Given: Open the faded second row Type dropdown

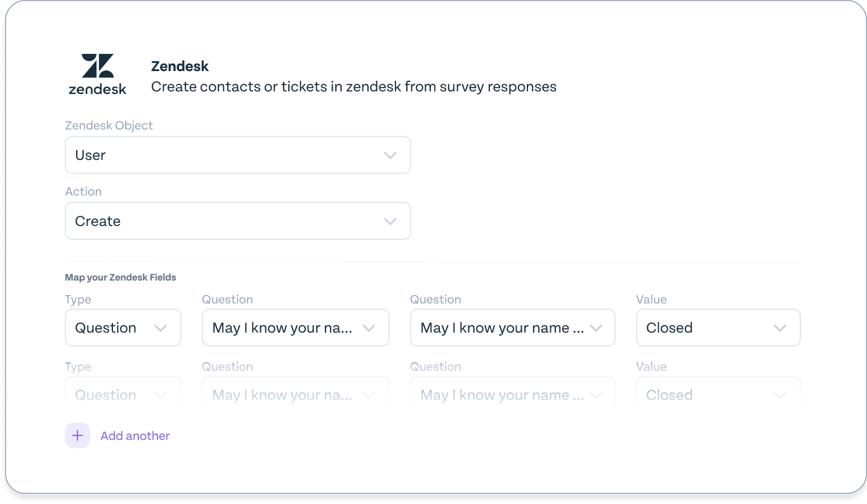Looking at the screenshot, I should (x=123, y=393).
